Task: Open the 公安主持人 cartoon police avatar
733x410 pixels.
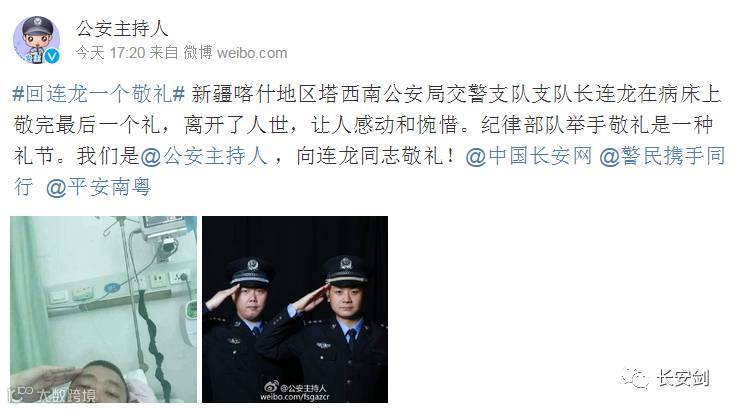Action: pyautogui.click(x=36, y=40)
